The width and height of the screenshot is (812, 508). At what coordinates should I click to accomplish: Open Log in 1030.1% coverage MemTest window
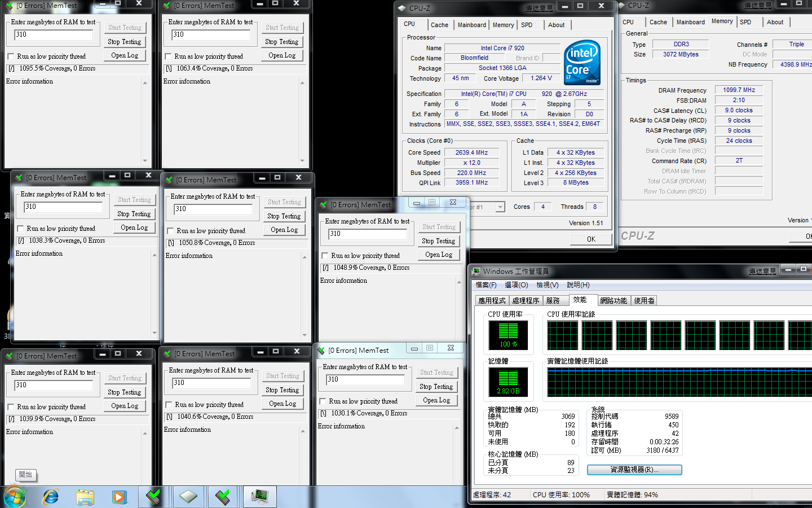436,400
